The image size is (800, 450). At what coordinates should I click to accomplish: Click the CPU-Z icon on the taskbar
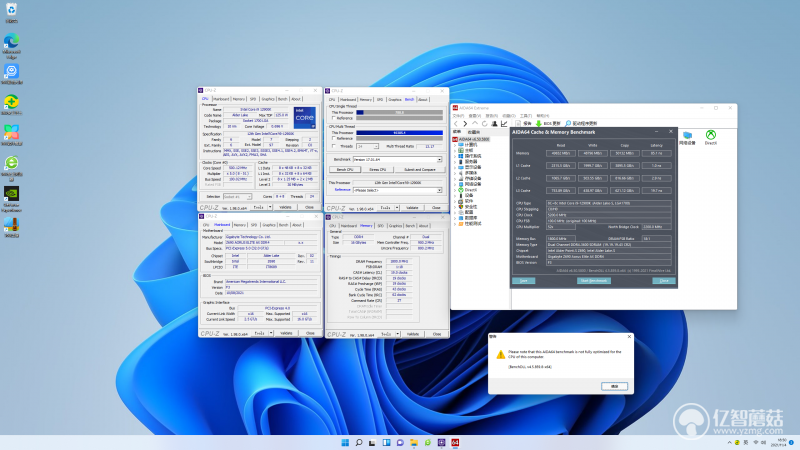click(x=441, y=442)
